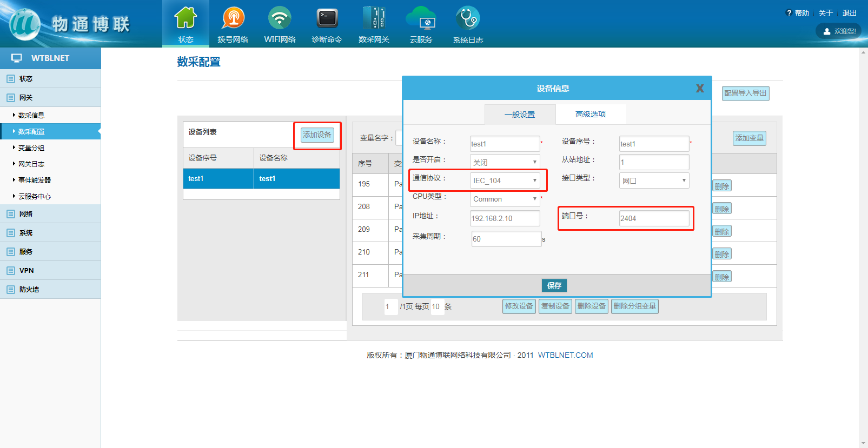Switch to the 一般设置 tab
The height and width of the screenshot is (448, 868).
(x=520, y=115)
